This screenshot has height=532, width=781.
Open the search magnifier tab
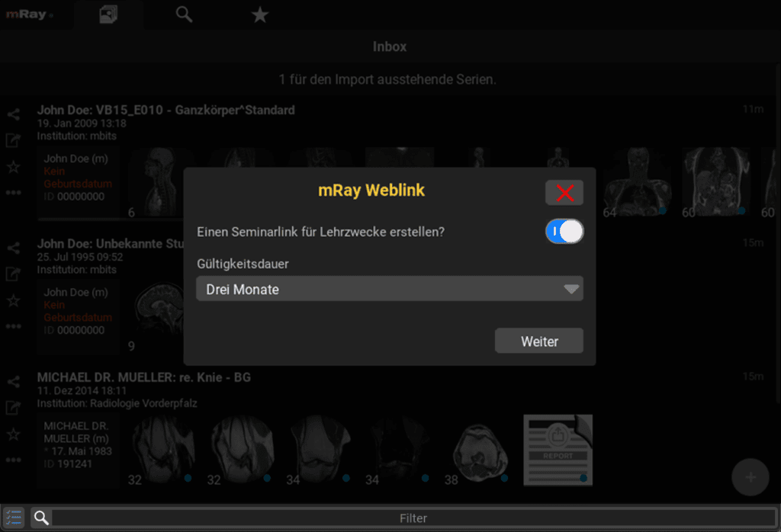tap(184, 14)
